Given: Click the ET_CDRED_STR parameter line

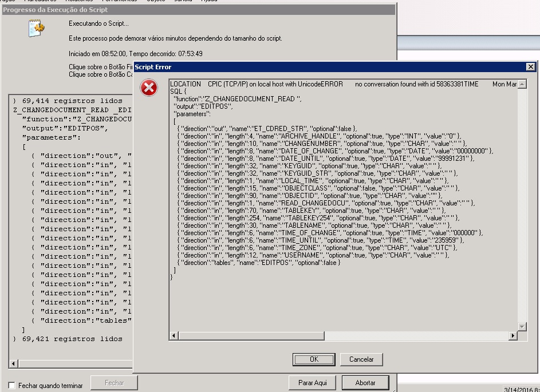Looking at the screenshot, I should click(x=267, y=129).
